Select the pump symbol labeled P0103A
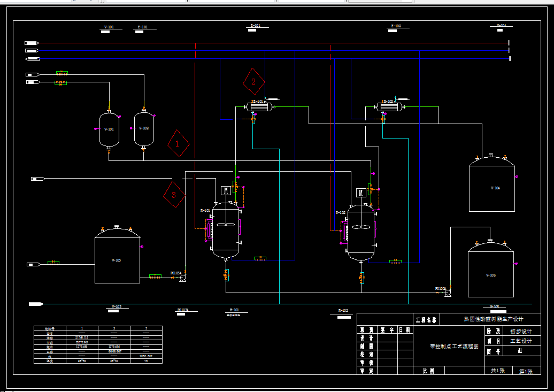 (x=183, y=278)
